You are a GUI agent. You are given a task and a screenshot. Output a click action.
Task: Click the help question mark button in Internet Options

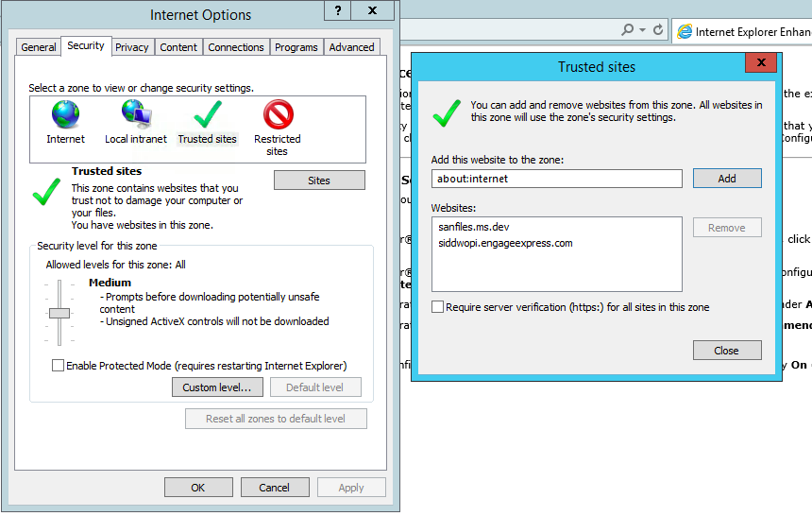[x=338, y=10]
